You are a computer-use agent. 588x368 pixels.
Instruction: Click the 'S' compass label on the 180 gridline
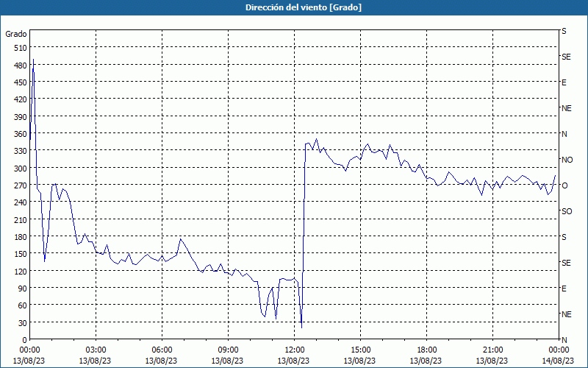[x=564, y=237]
